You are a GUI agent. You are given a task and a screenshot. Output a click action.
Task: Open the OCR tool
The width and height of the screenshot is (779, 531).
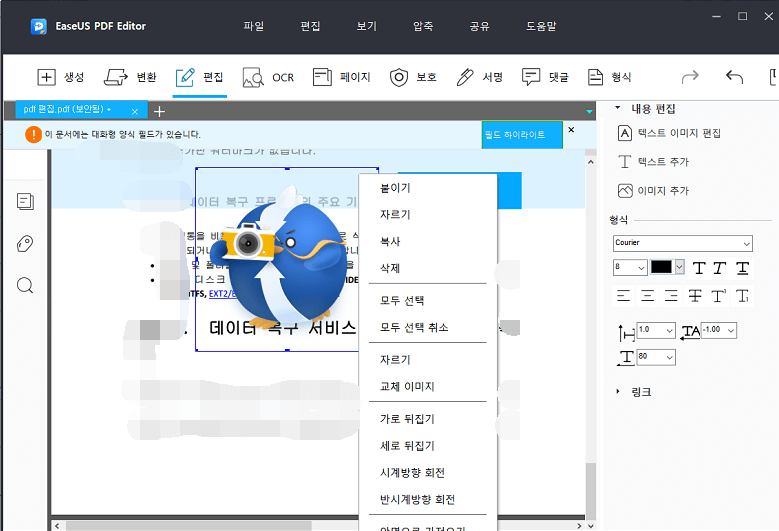coord(268,78)
